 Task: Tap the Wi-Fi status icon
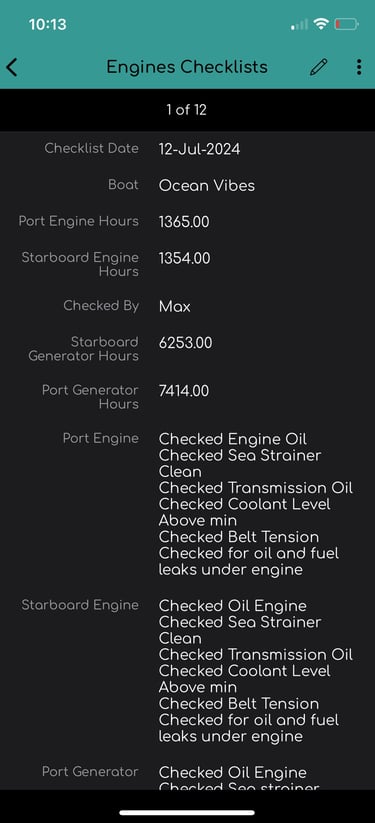(320, 24)
